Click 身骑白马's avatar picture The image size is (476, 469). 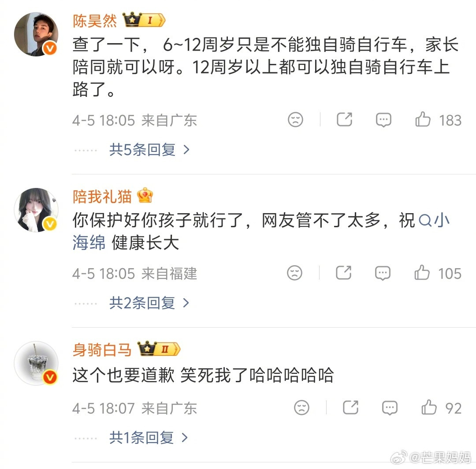click(x=36, y=363)
